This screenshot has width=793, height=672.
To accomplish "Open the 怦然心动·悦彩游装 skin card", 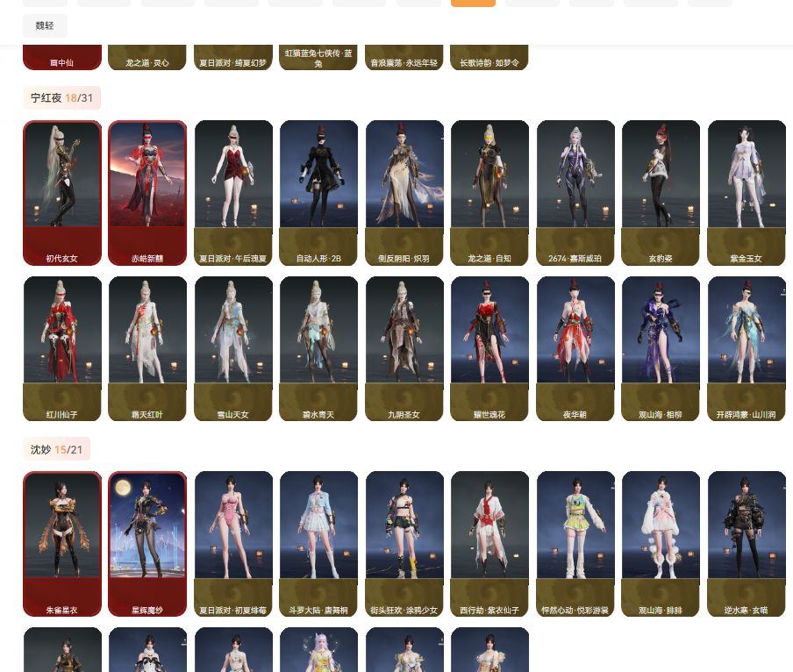I will pos(575,544).
